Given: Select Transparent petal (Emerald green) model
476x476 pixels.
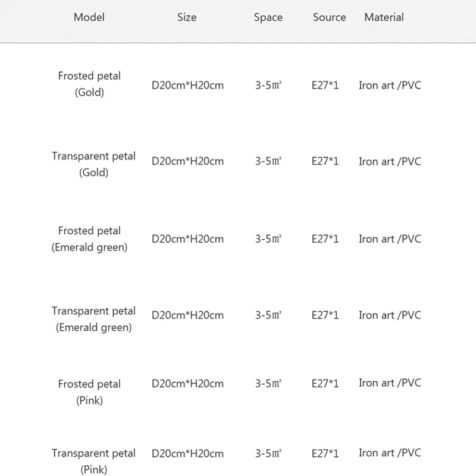Looking at the screenshot, I should pyautogui.click(x=93, y=319).
